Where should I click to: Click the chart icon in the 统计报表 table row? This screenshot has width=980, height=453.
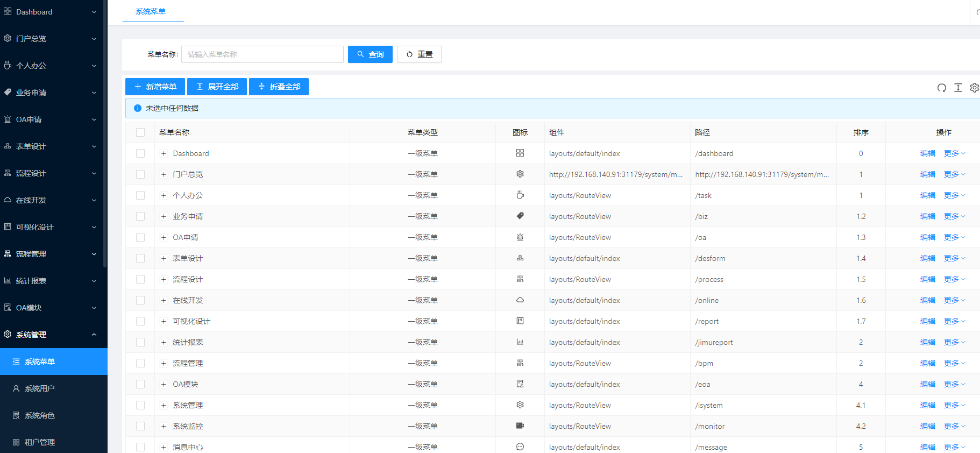pos(520,342)
